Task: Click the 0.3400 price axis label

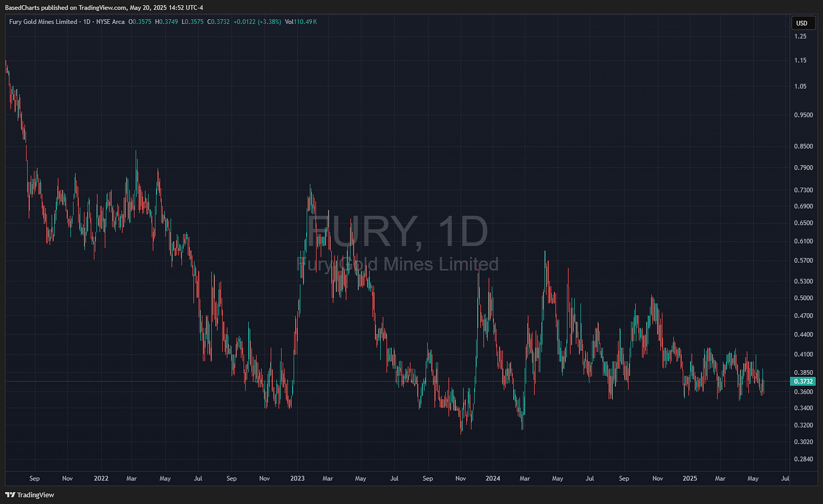Action: [x=803, y=408]
